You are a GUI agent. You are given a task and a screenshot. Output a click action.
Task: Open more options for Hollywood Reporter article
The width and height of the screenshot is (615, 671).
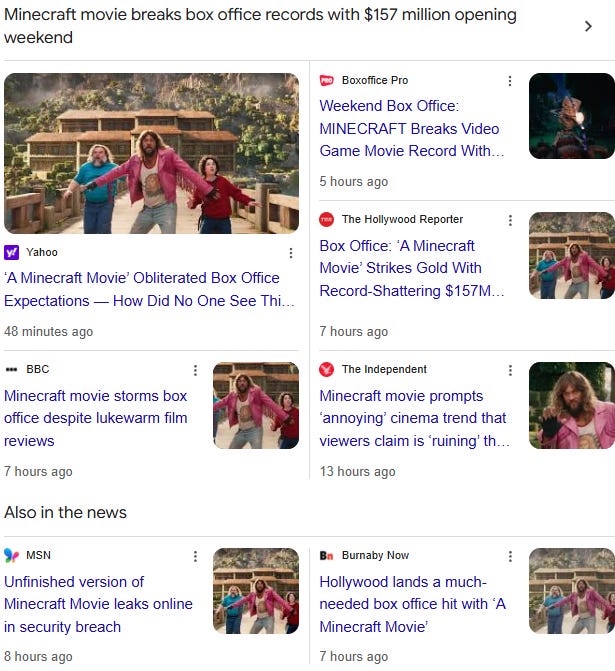(x=510, y=220)
